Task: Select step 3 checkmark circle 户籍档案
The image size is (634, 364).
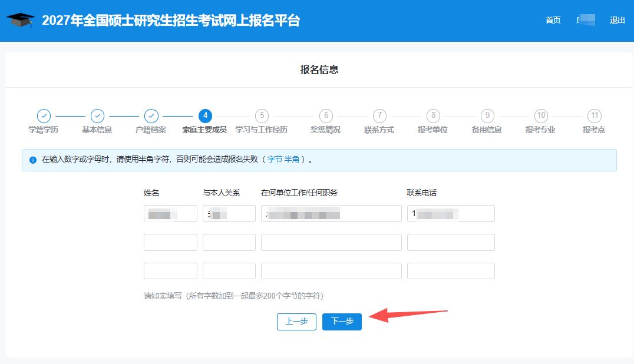Action: [x=151, y=116]
